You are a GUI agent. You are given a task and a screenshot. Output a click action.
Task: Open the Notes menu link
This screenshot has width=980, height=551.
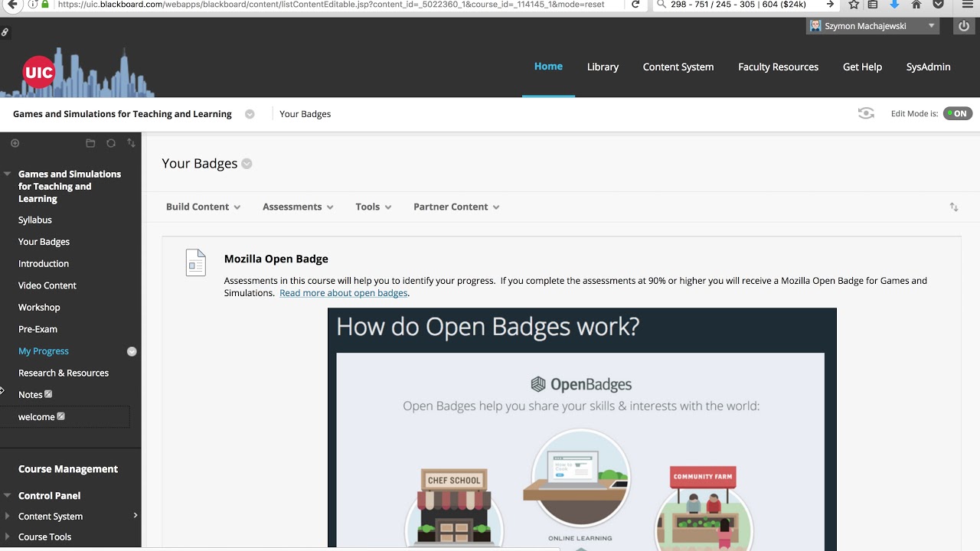30,395
